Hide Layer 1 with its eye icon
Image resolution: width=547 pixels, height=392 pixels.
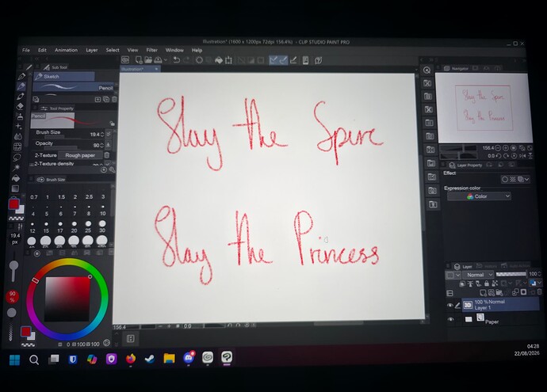coord(450,305)
